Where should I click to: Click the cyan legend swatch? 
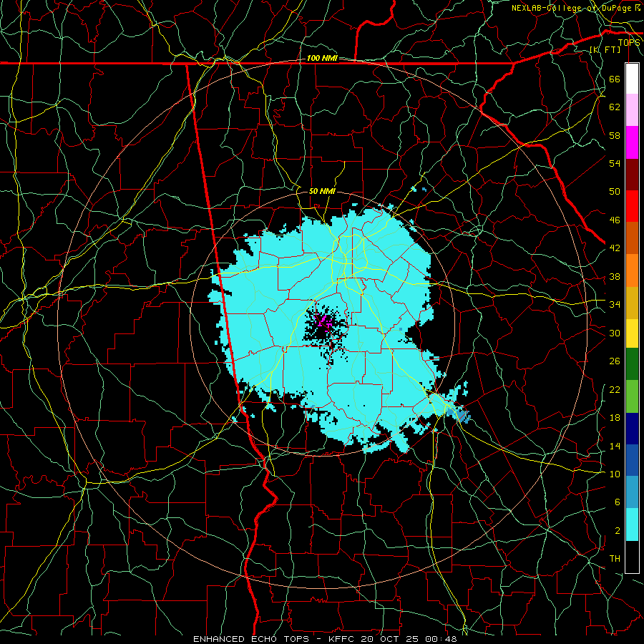(632, 525)
